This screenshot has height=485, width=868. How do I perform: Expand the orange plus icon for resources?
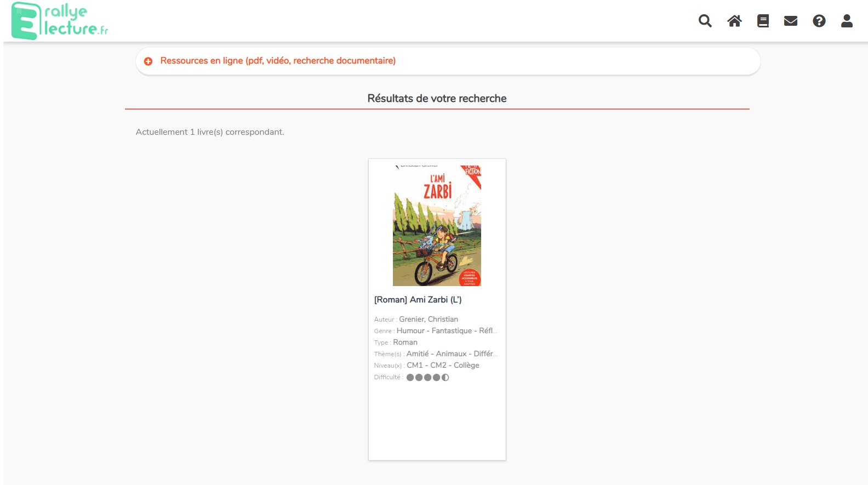point(148,61)
